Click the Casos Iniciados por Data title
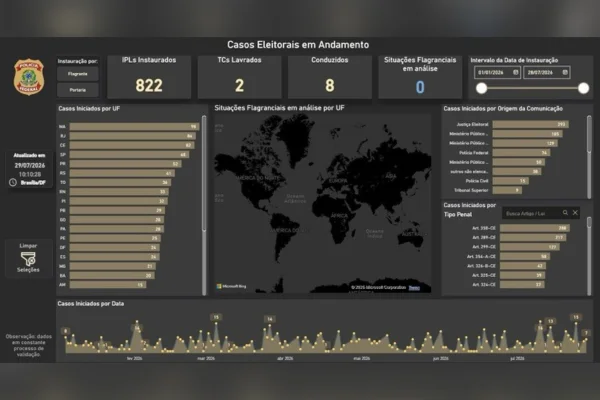 coord(91,304)
